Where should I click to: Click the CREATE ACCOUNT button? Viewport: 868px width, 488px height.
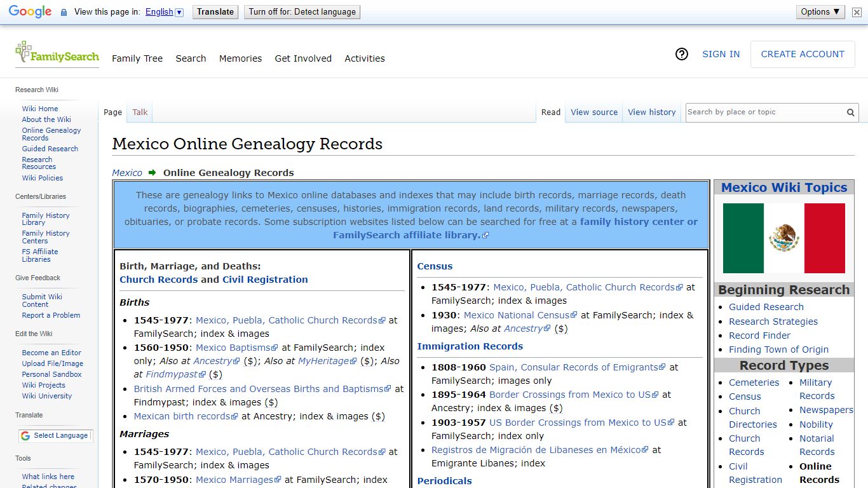(803, 54)
